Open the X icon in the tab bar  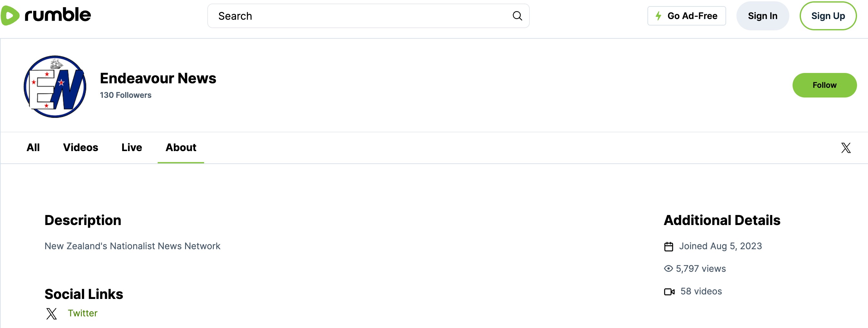[845, 148]
